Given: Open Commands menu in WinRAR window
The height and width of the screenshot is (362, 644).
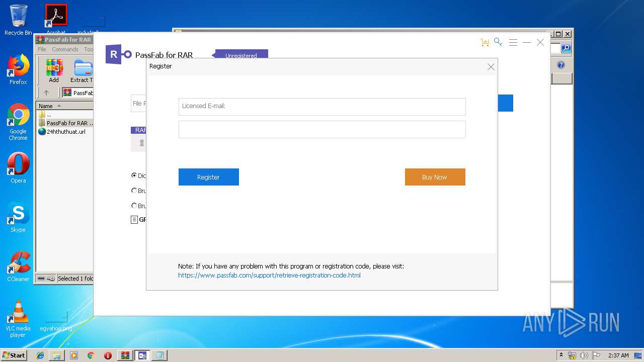Looking at the screenshot, I should [x=65, y=49].
